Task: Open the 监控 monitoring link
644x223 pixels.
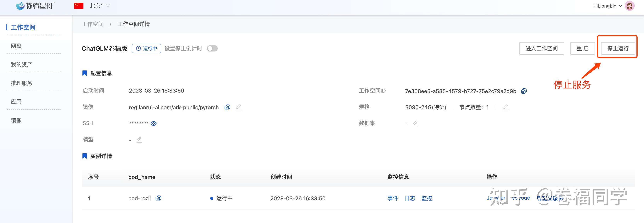Action: click(x=427, y=198)
